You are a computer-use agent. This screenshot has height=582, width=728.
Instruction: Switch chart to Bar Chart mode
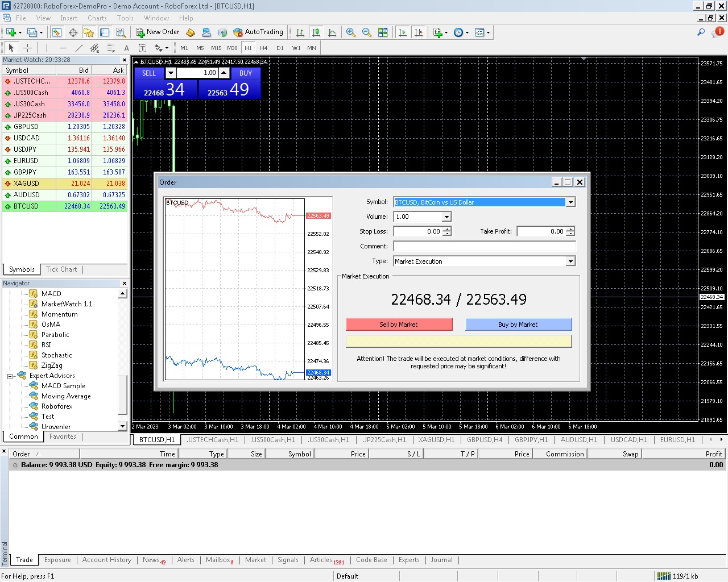300,32
